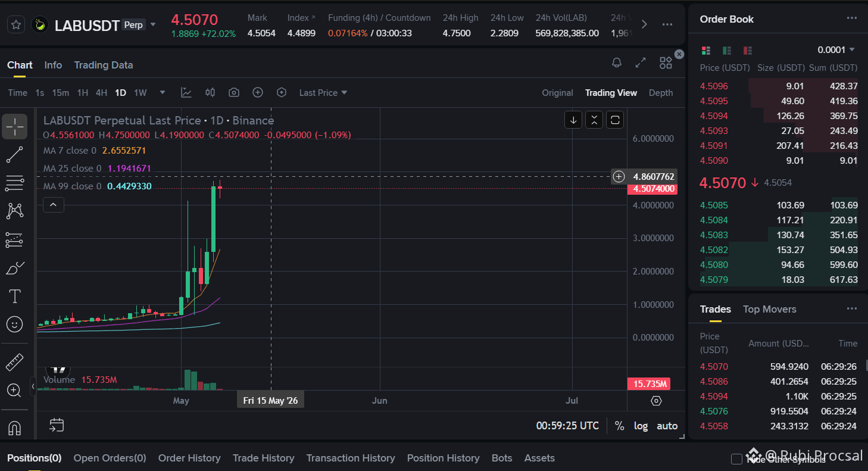Collapse the MA indicator legend arrow
Image resolution: width=868 pixels, height=471 pixels.
click(x=53, y=205)
